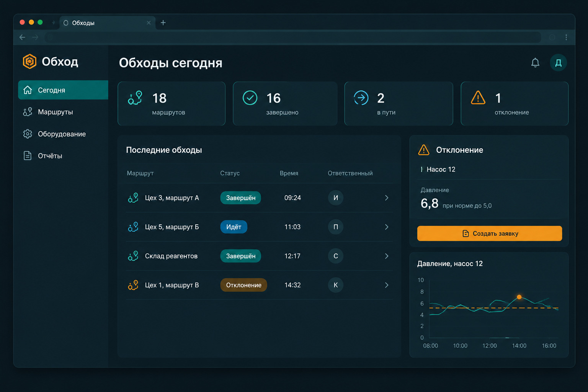Click the warning icon beside the Отклонение panel title
This screenshot has width=588, height=392.
coord(424,150)
